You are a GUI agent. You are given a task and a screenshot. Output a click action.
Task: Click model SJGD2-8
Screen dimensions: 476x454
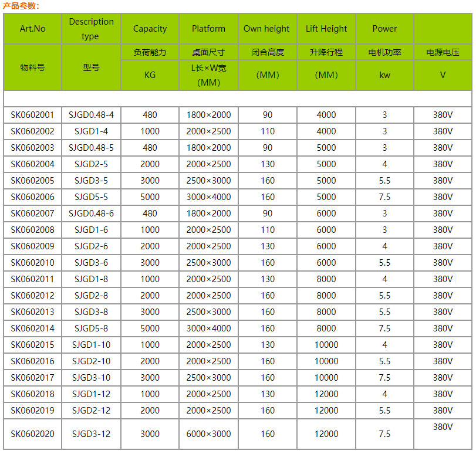coord(91,295)
